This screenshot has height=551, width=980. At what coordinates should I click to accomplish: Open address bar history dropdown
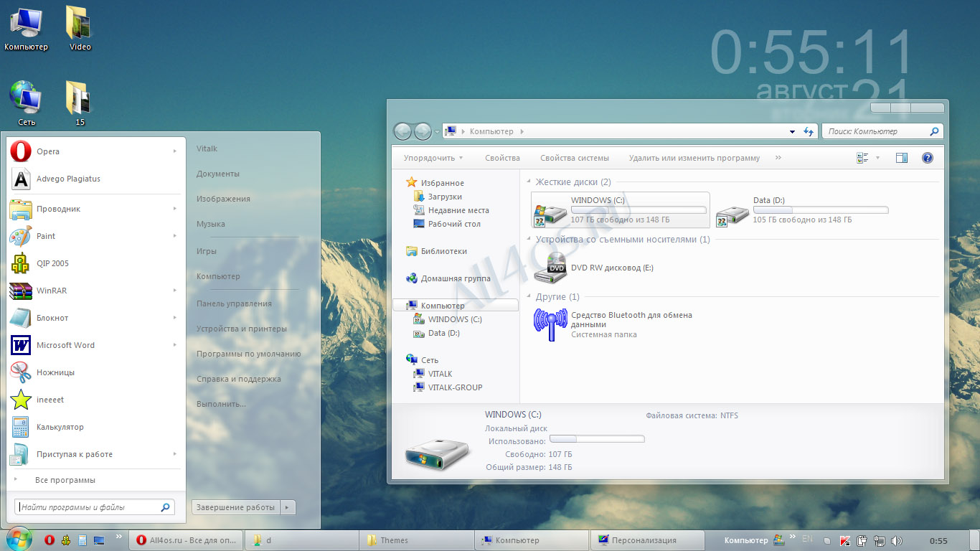coord(792,132)
